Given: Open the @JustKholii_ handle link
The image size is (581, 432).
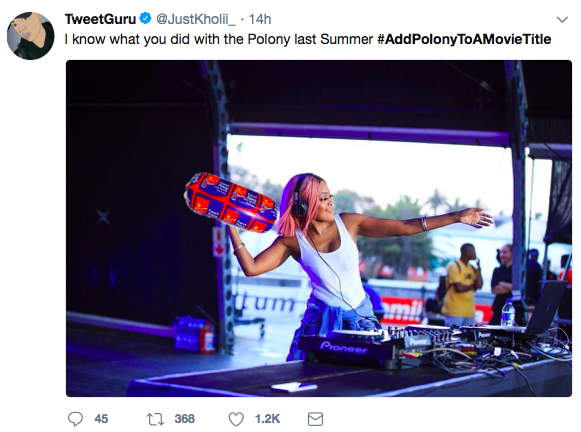Looking at the screenshot, I should tap(195, 19).
